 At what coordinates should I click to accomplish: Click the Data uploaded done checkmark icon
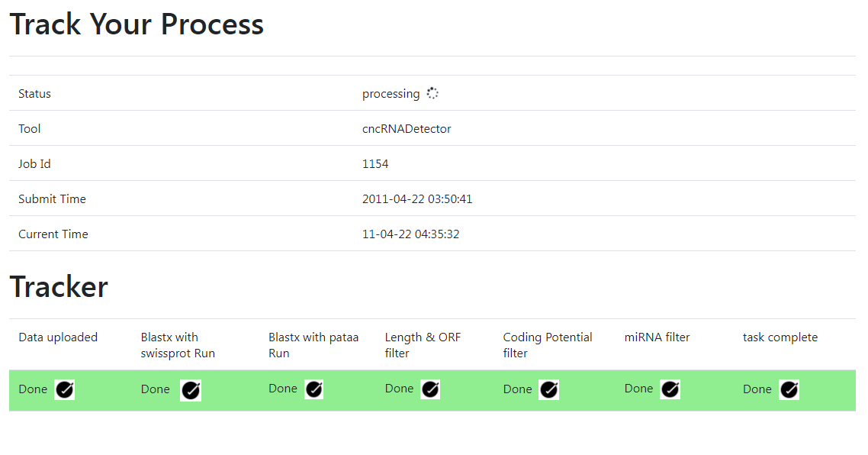tap(64, 389)
